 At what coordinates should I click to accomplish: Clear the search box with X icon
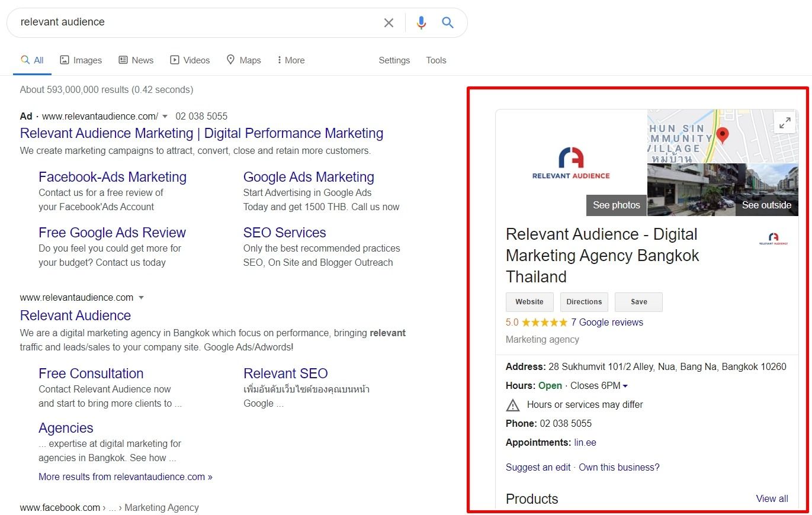point(389,22)
